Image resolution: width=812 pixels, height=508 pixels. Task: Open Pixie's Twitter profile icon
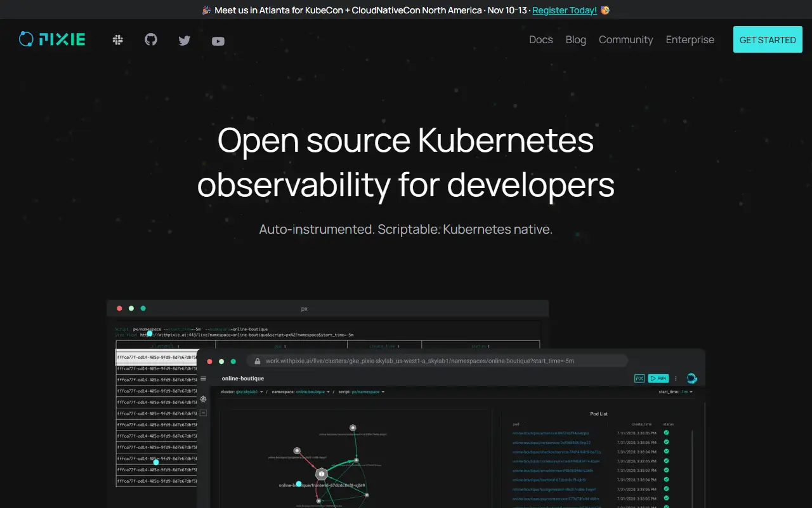(185, 41)
